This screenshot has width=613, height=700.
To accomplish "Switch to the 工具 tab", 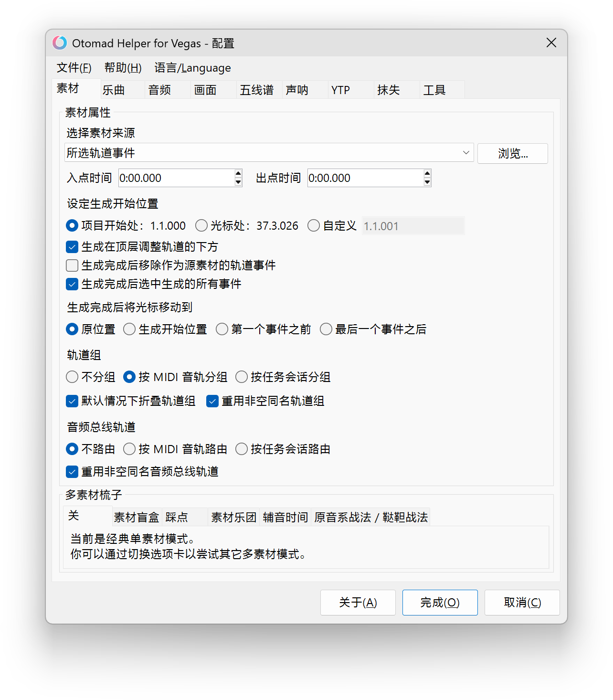I will pyautogui.click(x=443, y=90).
